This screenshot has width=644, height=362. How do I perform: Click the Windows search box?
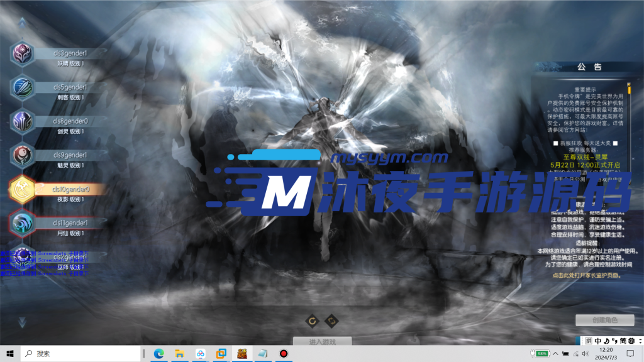point(82,354)
